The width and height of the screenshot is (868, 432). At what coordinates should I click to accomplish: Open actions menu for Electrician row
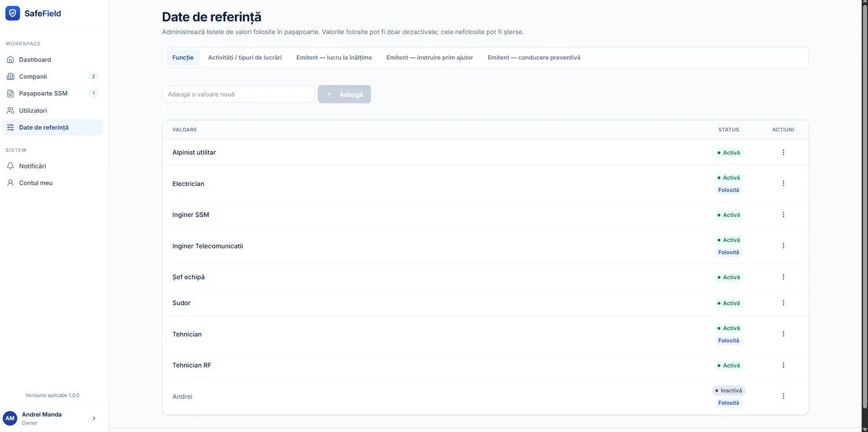784,184
